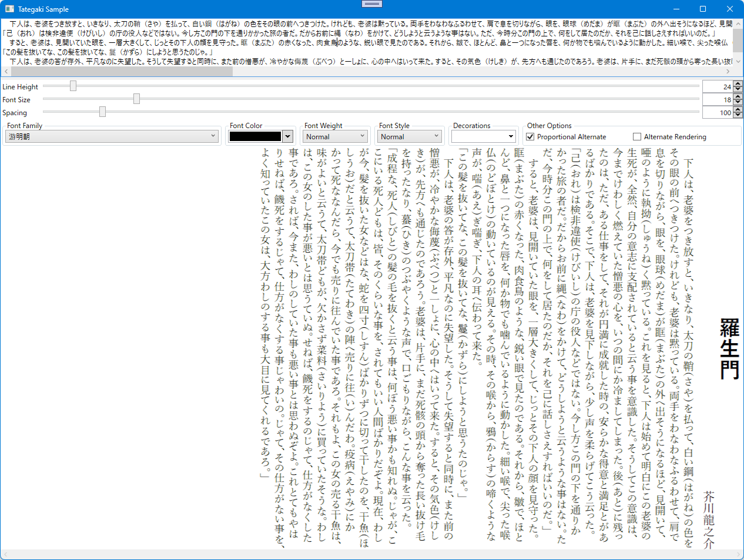Click the black Font Color swatch

[255, 136]
